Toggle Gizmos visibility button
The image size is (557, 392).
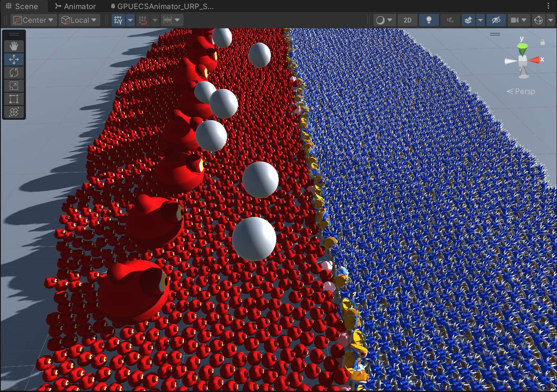[x=539, y=20]
